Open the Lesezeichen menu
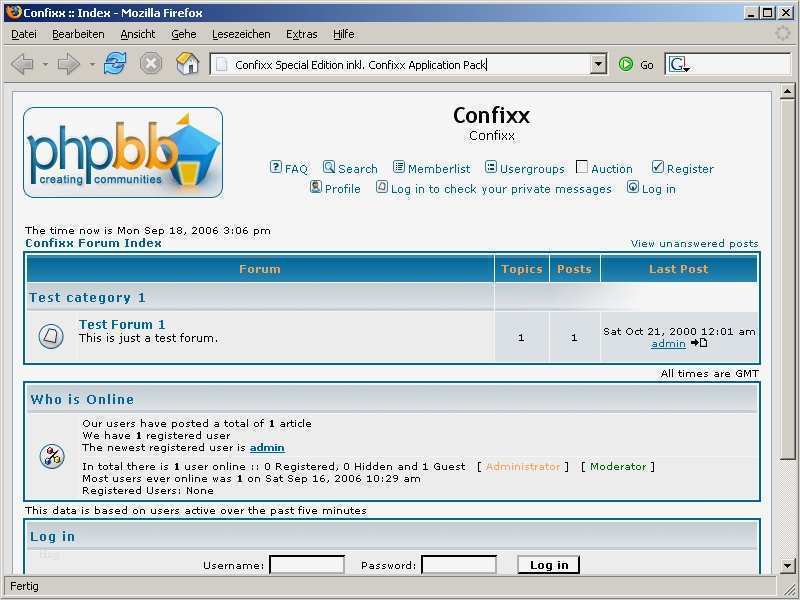Screen dimensions: 800x600 pos(241,34)
